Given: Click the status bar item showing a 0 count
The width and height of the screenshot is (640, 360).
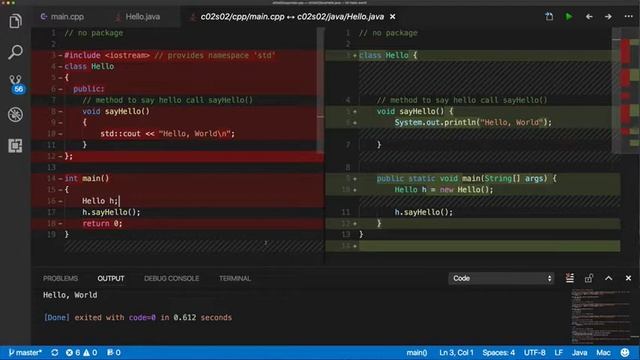Looking at the screenshot, I should [114, 353].
